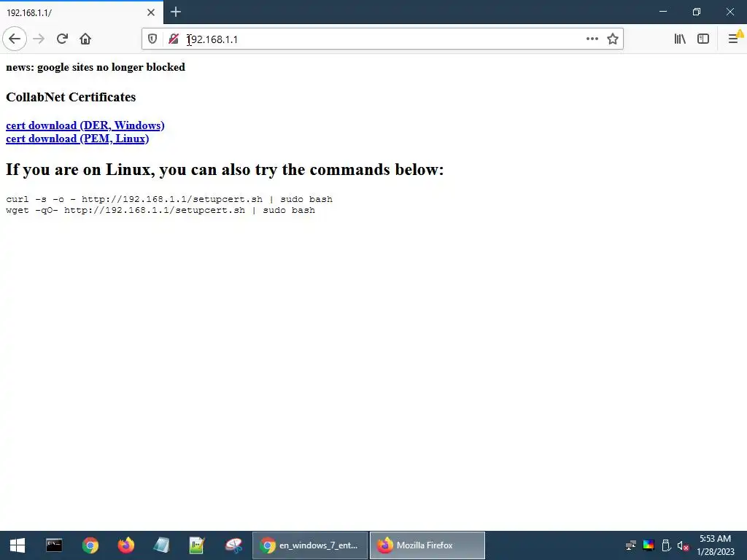
Task: Switch to the en_windows_7_ent Chrome window
Action: 310,545
